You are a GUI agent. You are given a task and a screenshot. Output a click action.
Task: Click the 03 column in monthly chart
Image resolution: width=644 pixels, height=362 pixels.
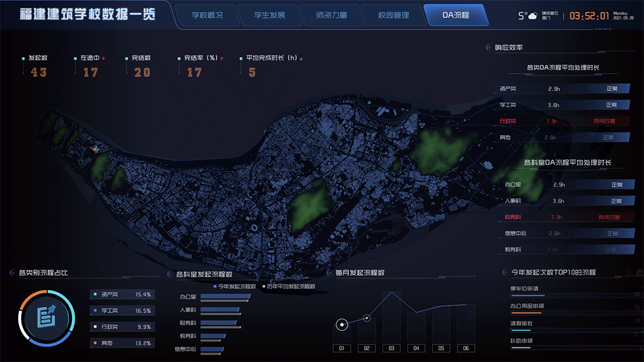pos(392,316)
